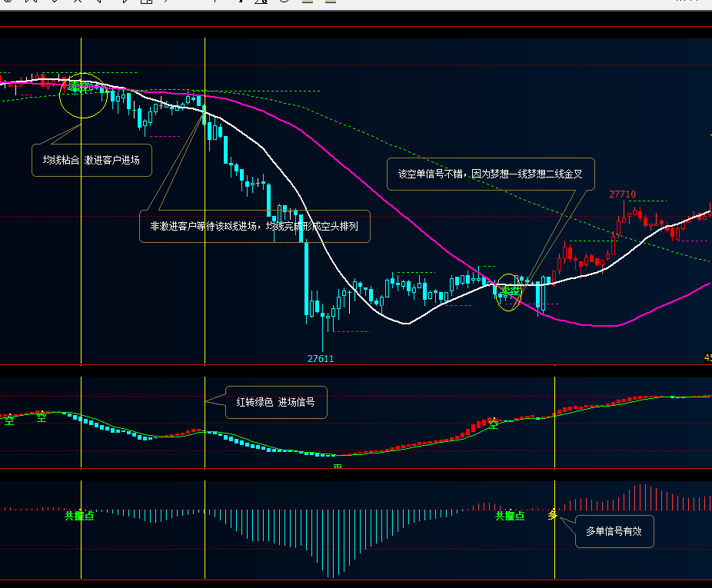The height and width of the screenshot is (588, 712).
Task: Click the 共振点 marker near the right circled signal
Action: pos(510,515)
